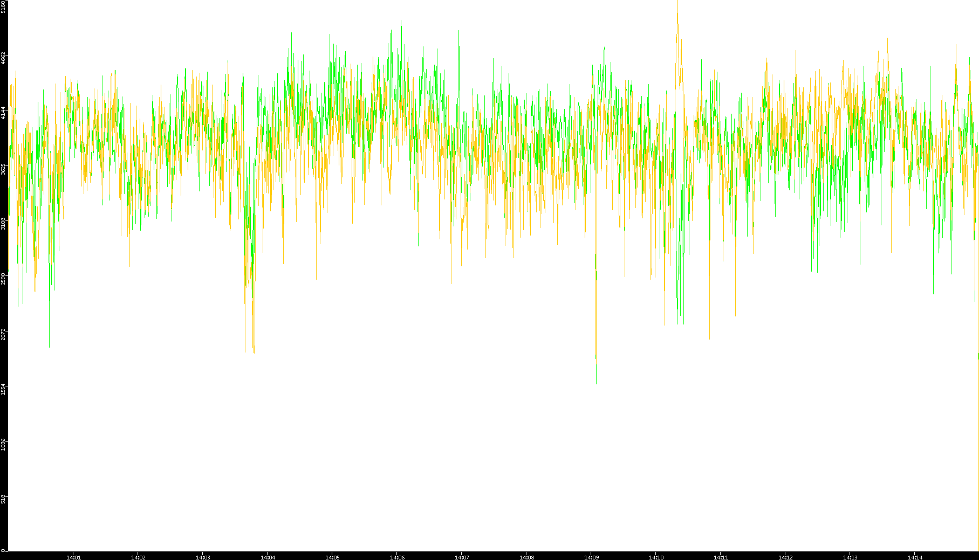Select the 518 value axis label
Image resolution: width=979 pixels, height=560 pixels.
(3, 499)
